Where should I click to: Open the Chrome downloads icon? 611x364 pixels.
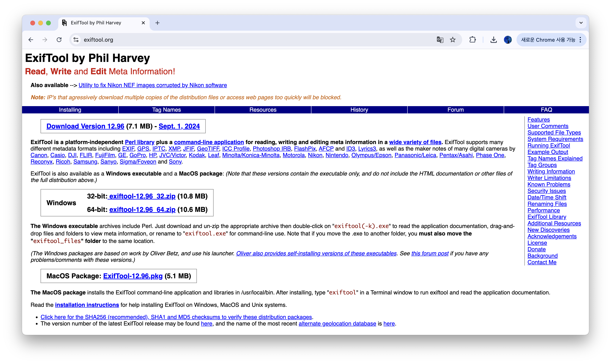493,40
